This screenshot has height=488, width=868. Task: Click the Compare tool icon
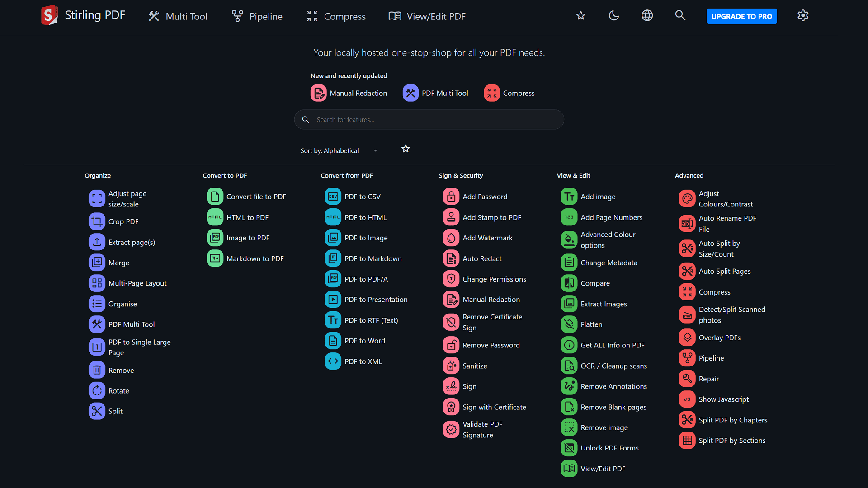tap(569, 283)
